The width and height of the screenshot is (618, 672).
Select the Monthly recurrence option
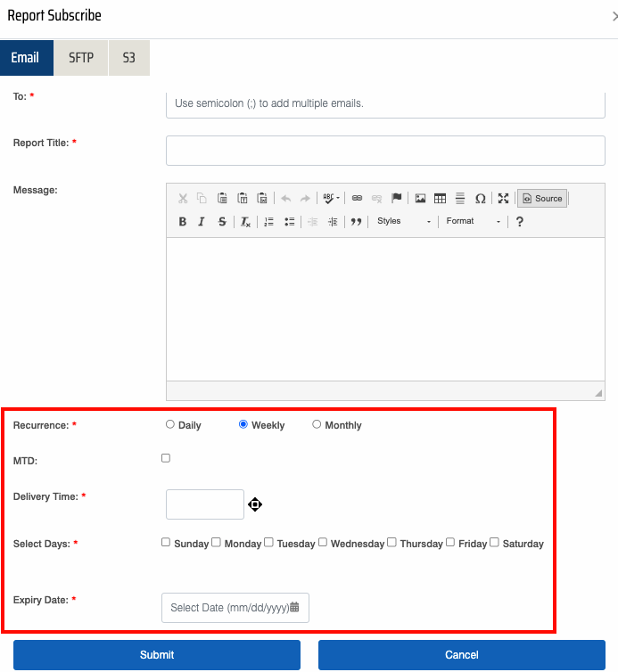pyautogui.click(x=317, y=425)
